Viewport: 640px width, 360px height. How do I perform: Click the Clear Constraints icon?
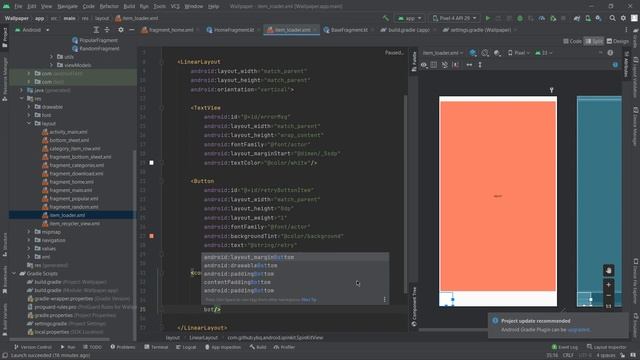[x=456, y=65]
